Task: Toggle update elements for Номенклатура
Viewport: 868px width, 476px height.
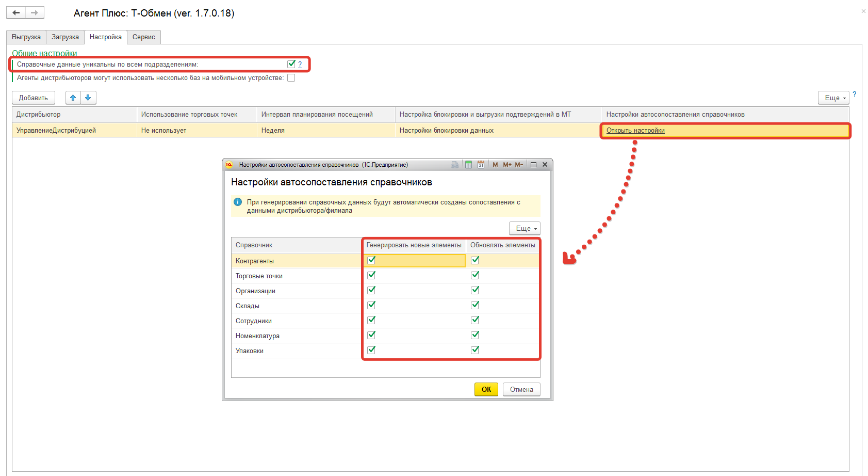Action: click(x=475, y=335)
